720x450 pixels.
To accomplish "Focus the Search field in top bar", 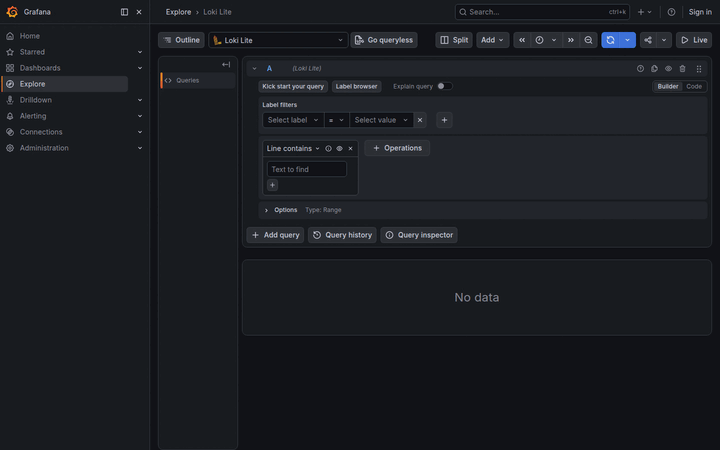I will 542,12.
